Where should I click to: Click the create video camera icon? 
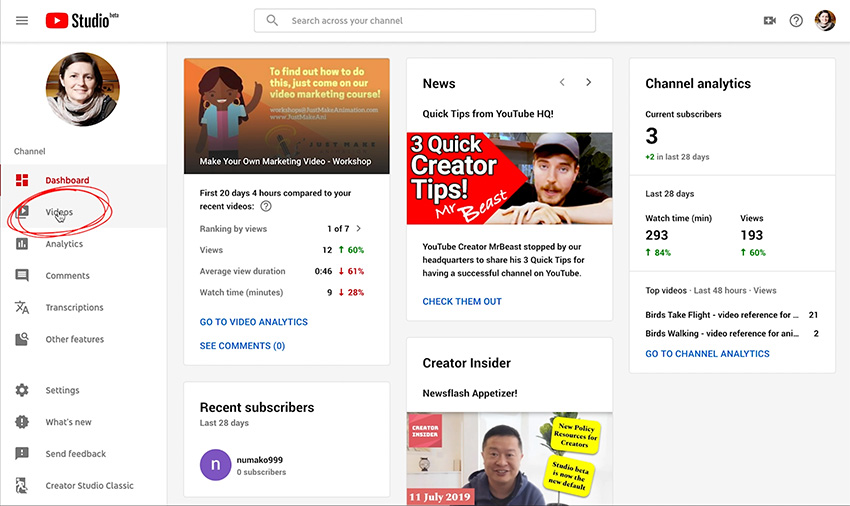tap(769, 21)
